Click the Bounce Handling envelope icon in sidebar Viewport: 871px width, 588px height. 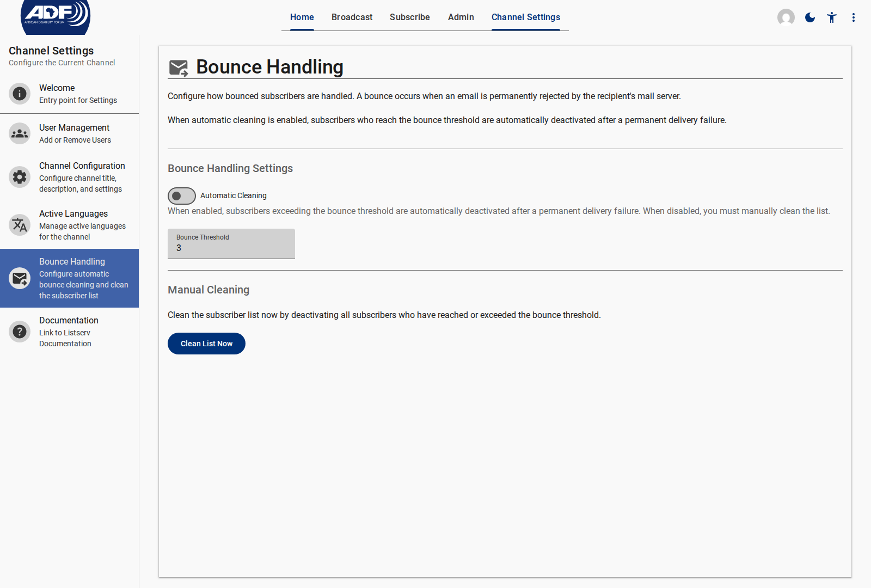click(x=20, y=278)
